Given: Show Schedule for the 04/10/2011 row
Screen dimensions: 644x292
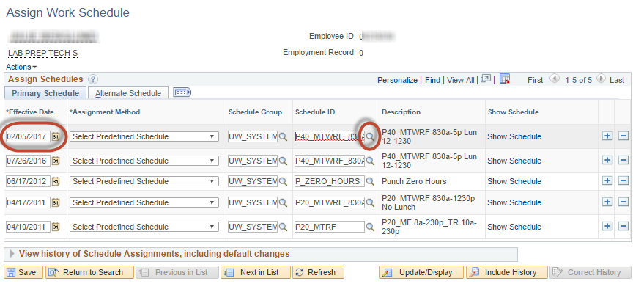Looking at the screenshot, I should pyautogui.click(x=514, y=227).
